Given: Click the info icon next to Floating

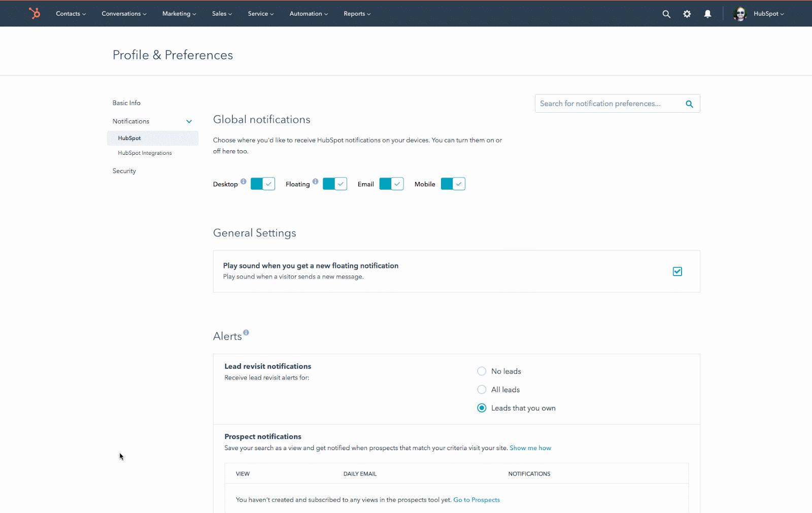Looking at the screenshot, I should (x=316, y=181).
